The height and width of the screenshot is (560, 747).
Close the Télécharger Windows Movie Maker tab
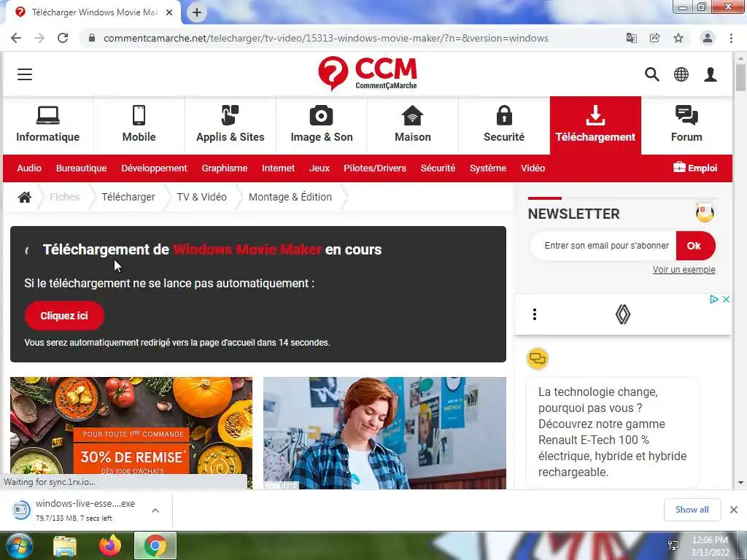pyautogui.click(x=169, y=12)
